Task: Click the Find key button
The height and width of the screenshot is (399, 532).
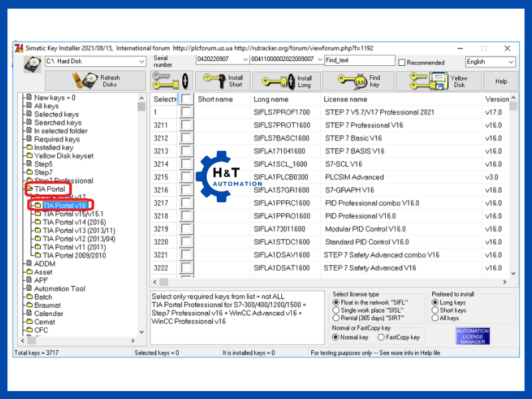Action: (x=359, y=81)
